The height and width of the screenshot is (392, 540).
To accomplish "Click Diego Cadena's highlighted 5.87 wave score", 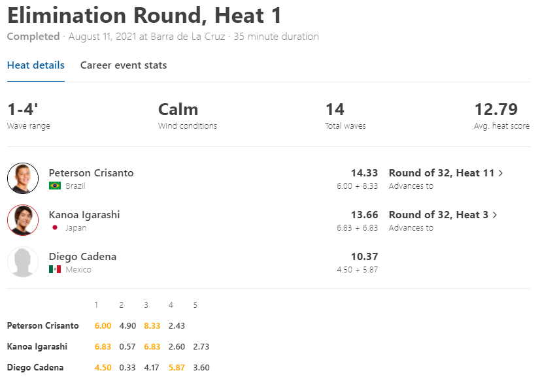I will [177, 368].
